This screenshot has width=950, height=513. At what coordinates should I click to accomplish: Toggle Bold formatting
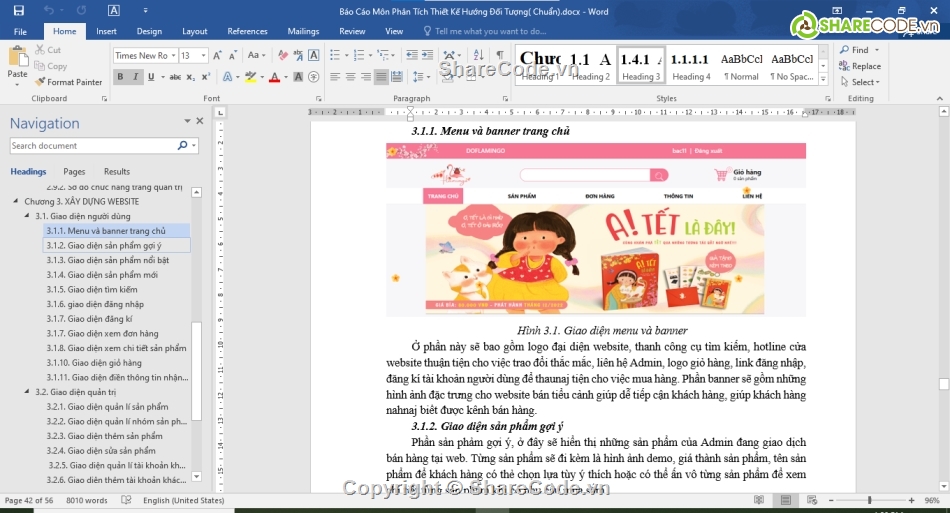pyautogui.click(x=120, y=77)
